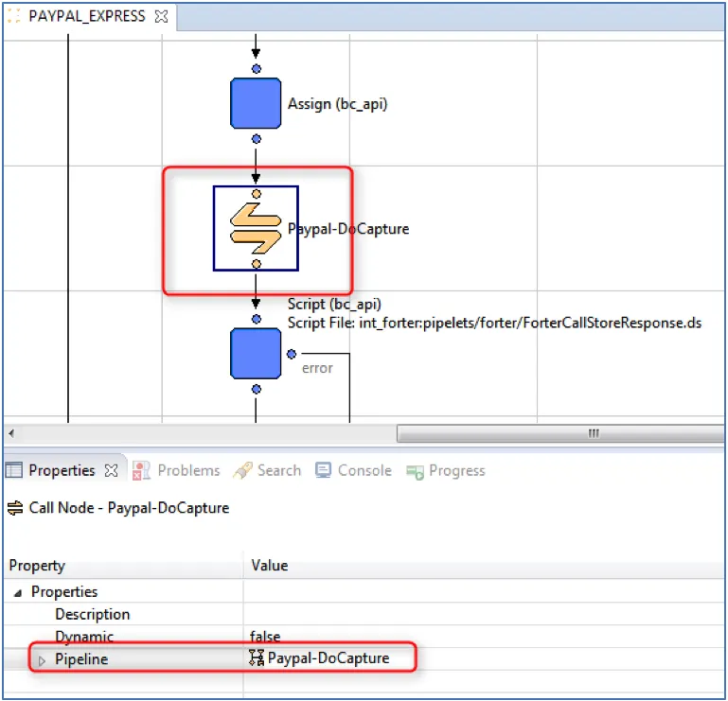728x701 pixels.
Task: Click the 'Call Node - Paypal-DoCapture' heading
Action: pos(129,508)
